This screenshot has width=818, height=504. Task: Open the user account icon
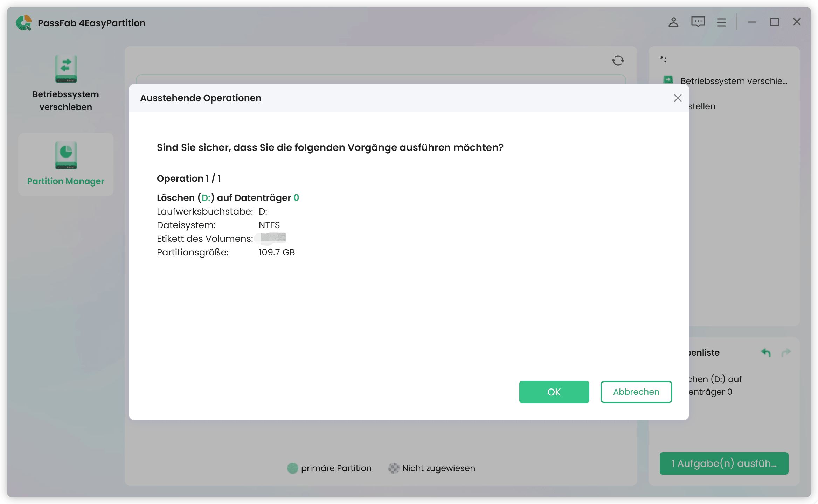pyautogui.click(x=673, y=22)
